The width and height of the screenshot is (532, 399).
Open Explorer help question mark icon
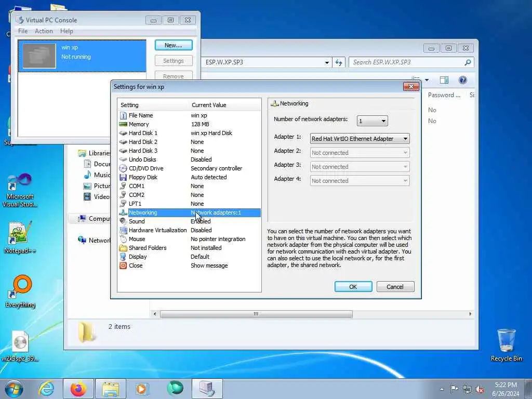click(x=462, y=80)
